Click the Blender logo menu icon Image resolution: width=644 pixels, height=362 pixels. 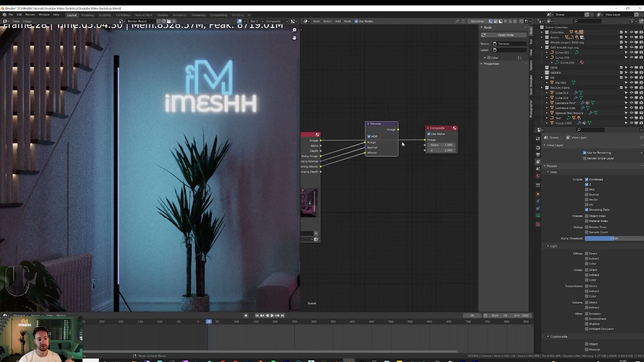[x=4, y=15]
